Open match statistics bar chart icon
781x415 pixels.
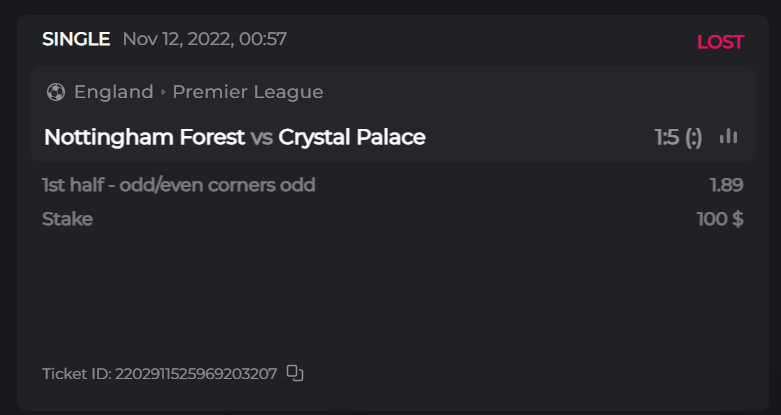[728, 137]
